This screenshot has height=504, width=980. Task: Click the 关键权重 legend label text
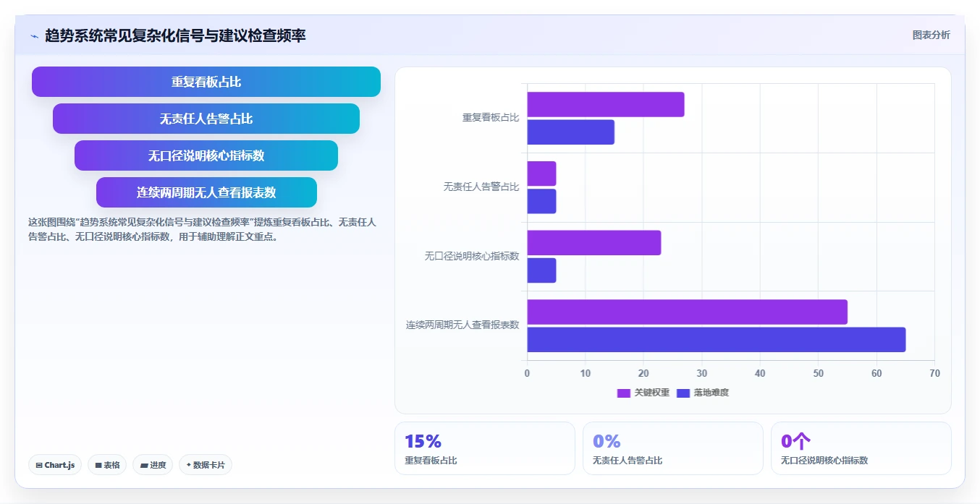[652, 393]
